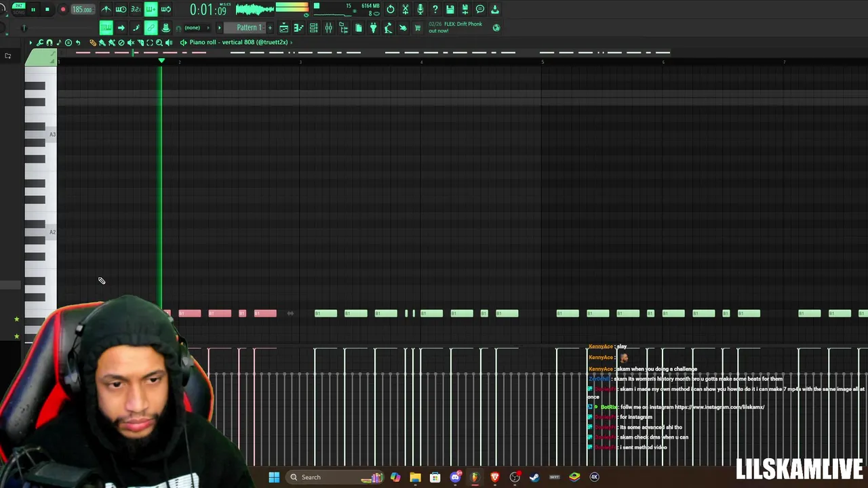Open the piano roll snap magnet menu
Screen dimensions: 868x488
(49, 43)
